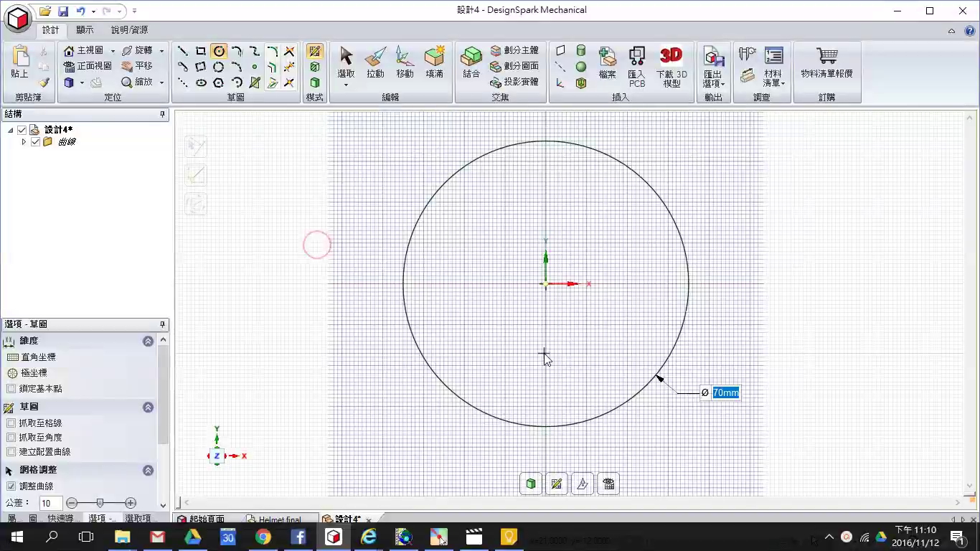The width and height of the screenshot is (980, 551).
Task: Activate the 移動 (Move) tool
Action: click(405, 62)
